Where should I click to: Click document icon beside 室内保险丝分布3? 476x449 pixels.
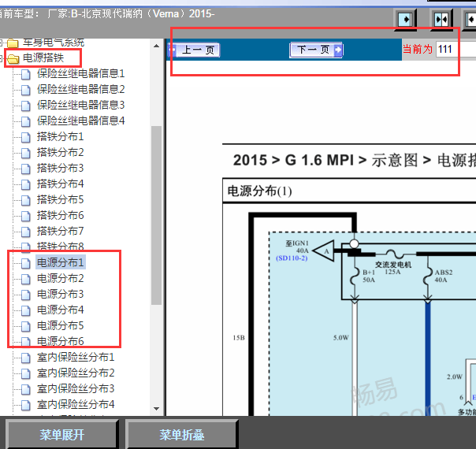click(x=26, y=390)
